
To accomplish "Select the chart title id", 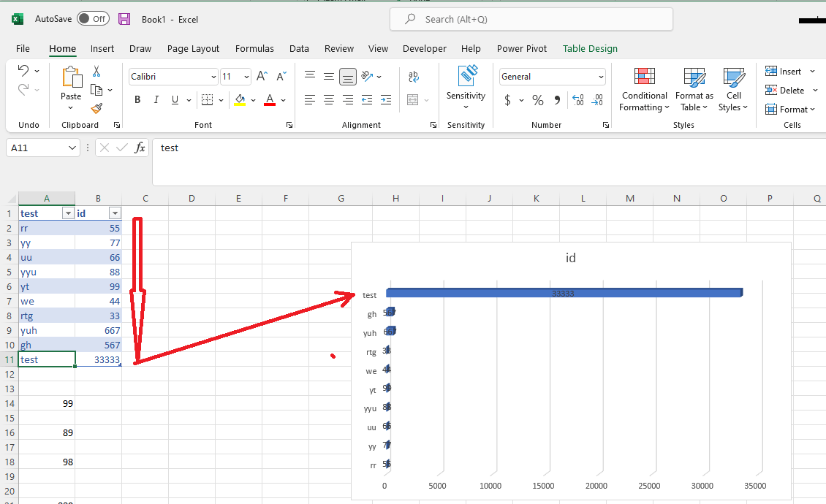I will tap(570, 258).
